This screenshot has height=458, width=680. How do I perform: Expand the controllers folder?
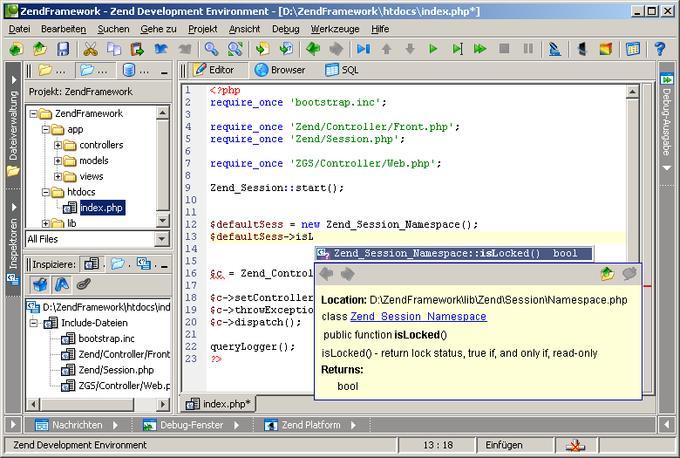pyautogui.click(x=58, y=145)
